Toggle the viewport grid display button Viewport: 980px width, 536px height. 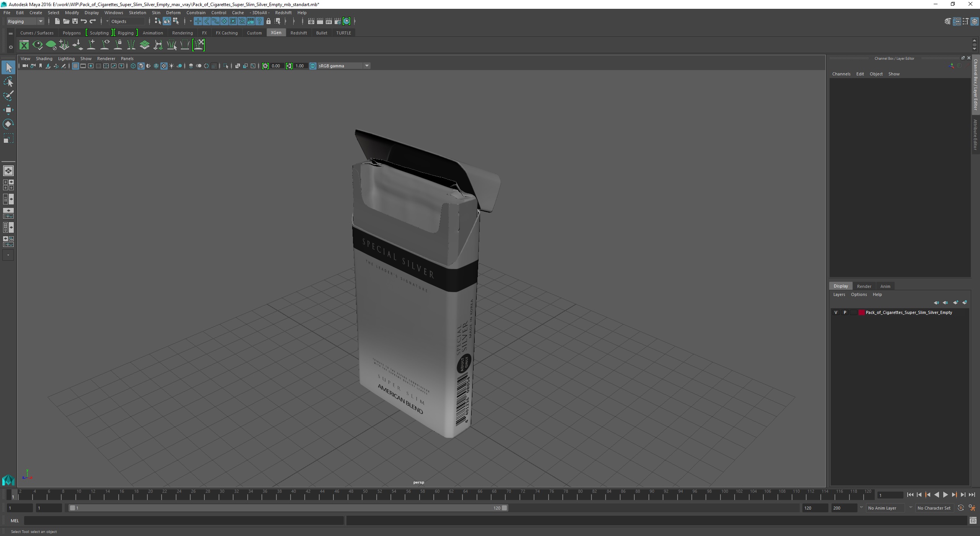[x=75, y=66]
